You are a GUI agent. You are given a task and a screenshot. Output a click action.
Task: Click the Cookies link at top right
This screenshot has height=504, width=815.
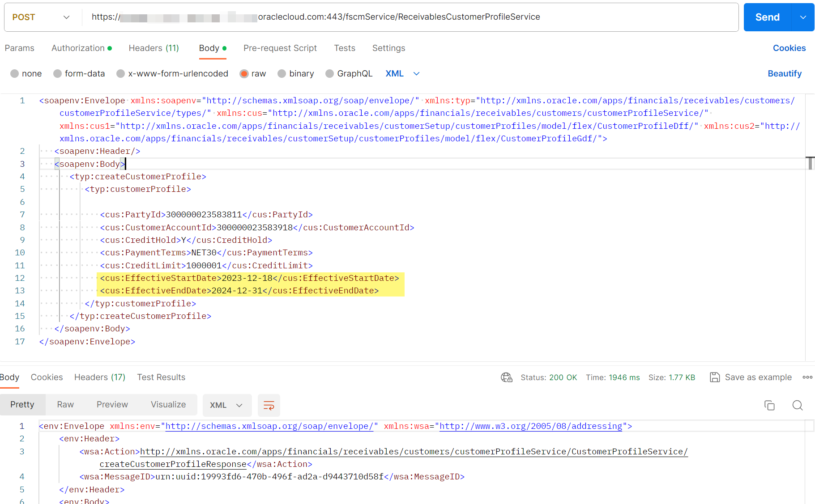[789, 48]
